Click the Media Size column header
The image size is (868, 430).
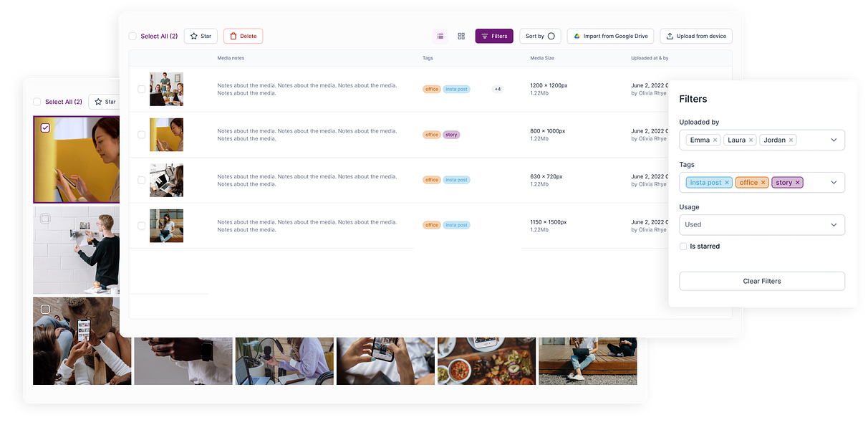pos(542,58)
